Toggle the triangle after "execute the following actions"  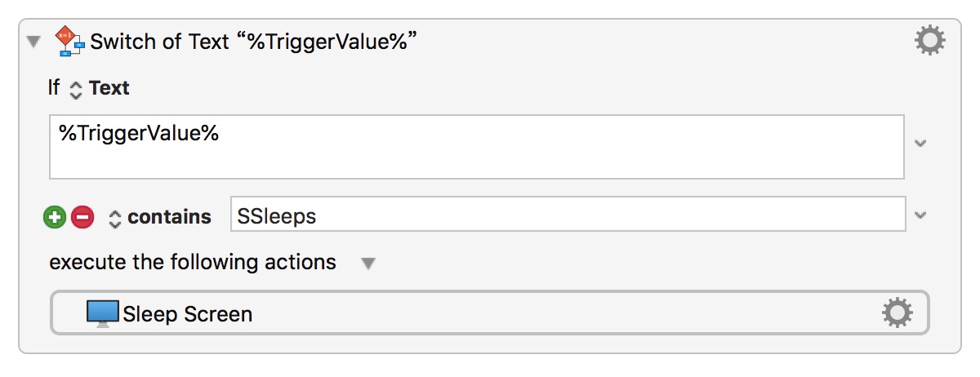(x=368, y=264)
